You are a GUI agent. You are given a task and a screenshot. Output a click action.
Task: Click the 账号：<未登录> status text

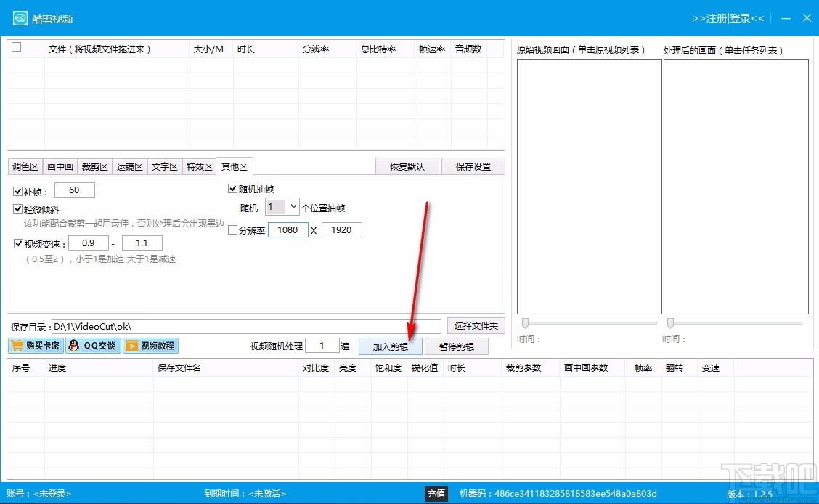click(38, 494)
